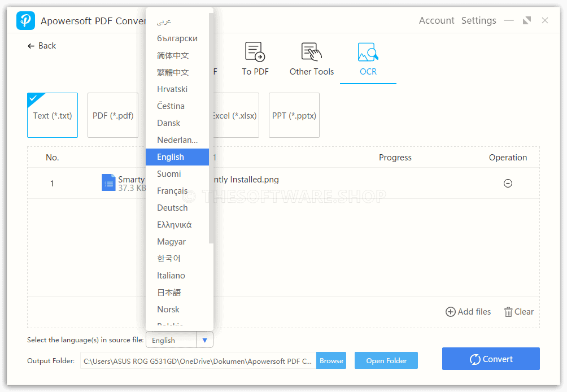Click the Apowersoft PDF Converter logo icon

[x=25, y=20]
